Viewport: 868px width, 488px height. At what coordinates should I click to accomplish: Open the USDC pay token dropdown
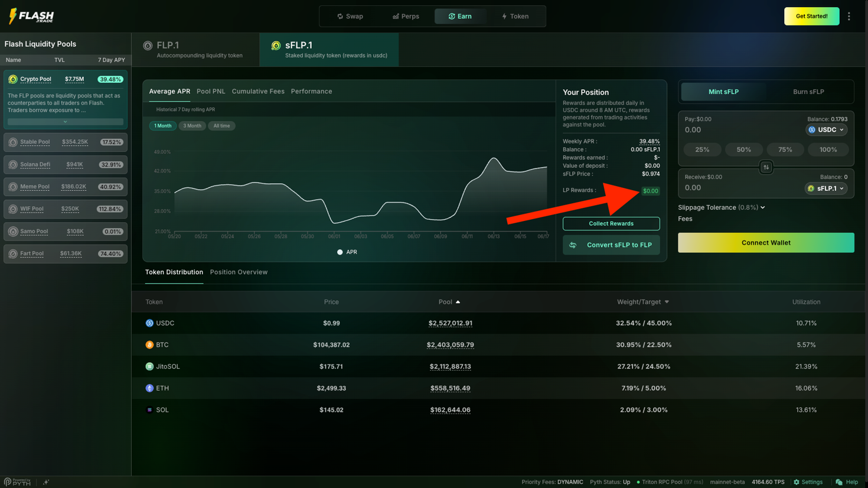(x=826, y=130)
